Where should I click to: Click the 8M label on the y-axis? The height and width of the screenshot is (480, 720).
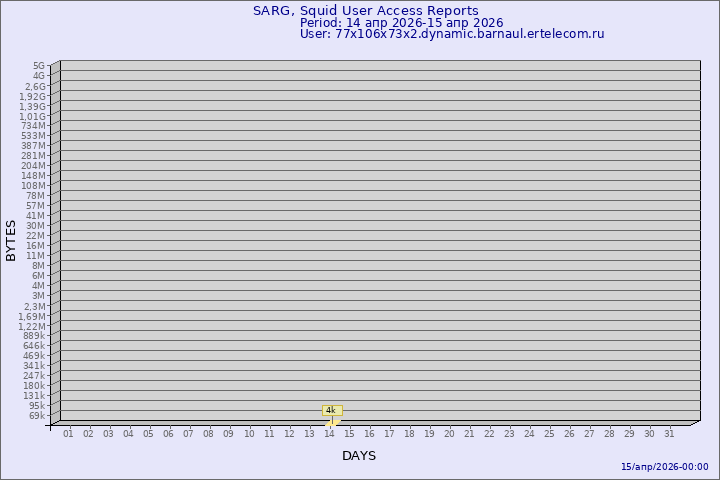pyautogui.click(x=38, y=266)
